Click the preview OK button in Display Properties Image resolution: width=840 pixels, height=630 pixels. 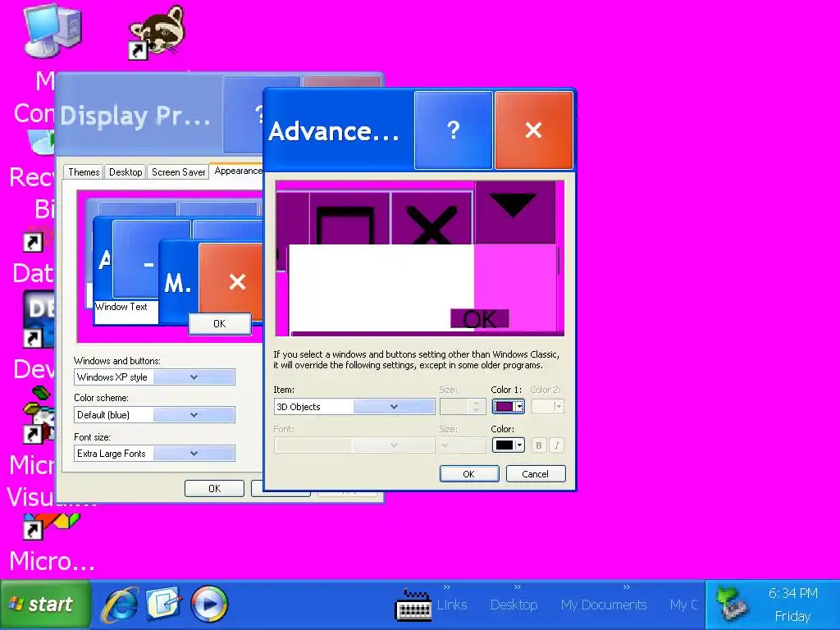pos(220,323)
